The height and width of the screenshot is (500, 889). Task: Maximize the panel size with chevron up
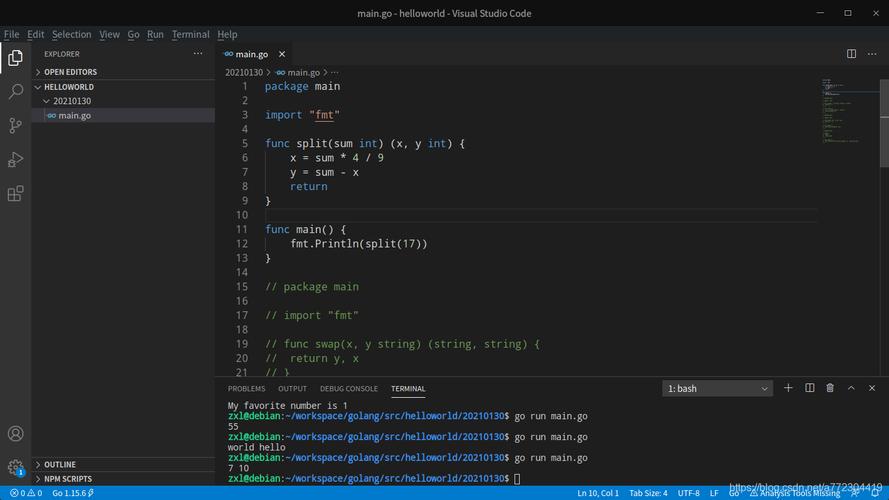click(x=851, y=388)
